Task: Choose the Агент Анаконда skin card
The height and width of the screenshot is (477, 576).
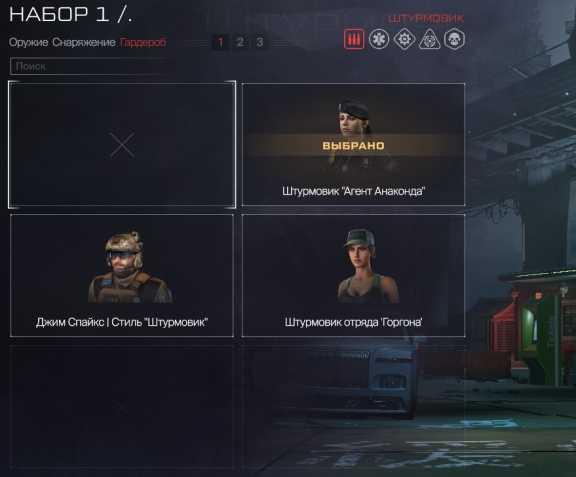Action: click(353, 144)
